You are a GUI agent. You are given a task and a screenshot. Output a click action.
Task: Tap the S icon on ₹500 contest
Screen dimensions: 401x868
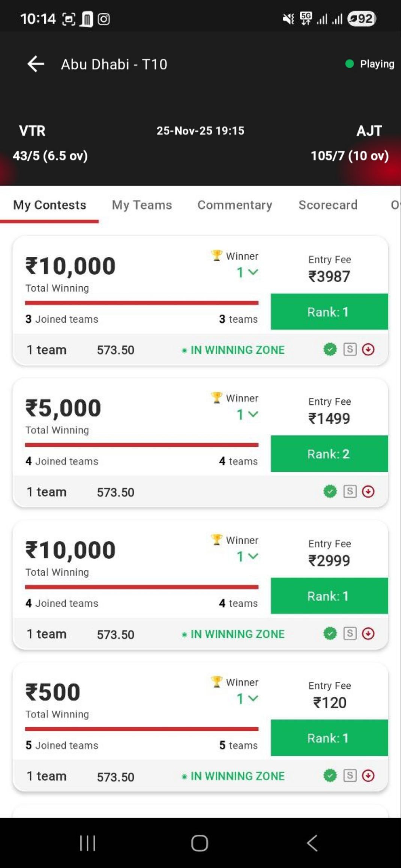[x=350, y=775]
